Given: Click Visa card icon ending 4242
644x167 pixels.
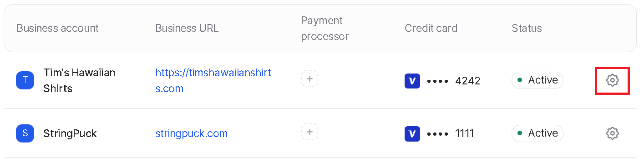Looking at the screenshot, I should pos(412,81).
